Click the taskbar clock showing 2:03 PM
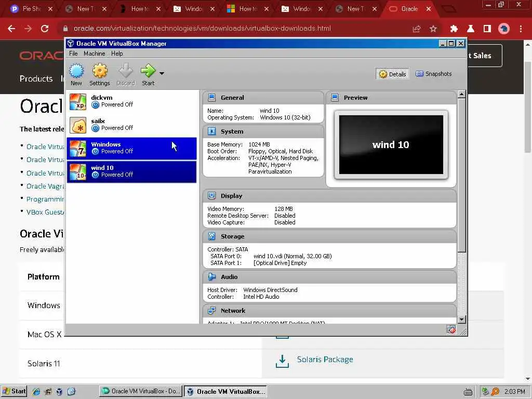 tap(514, 392)
